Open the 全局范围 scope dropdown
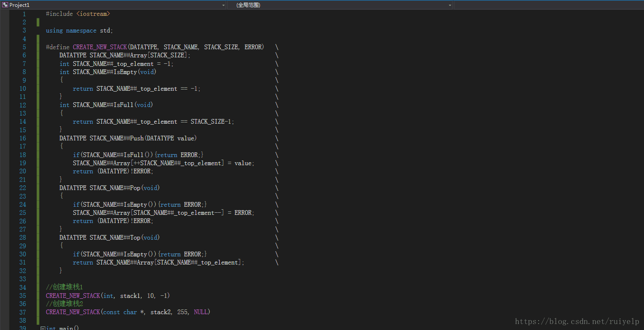The height and width of the screenshot is (330, 644). pyautogui.click(x=340, y=5)
